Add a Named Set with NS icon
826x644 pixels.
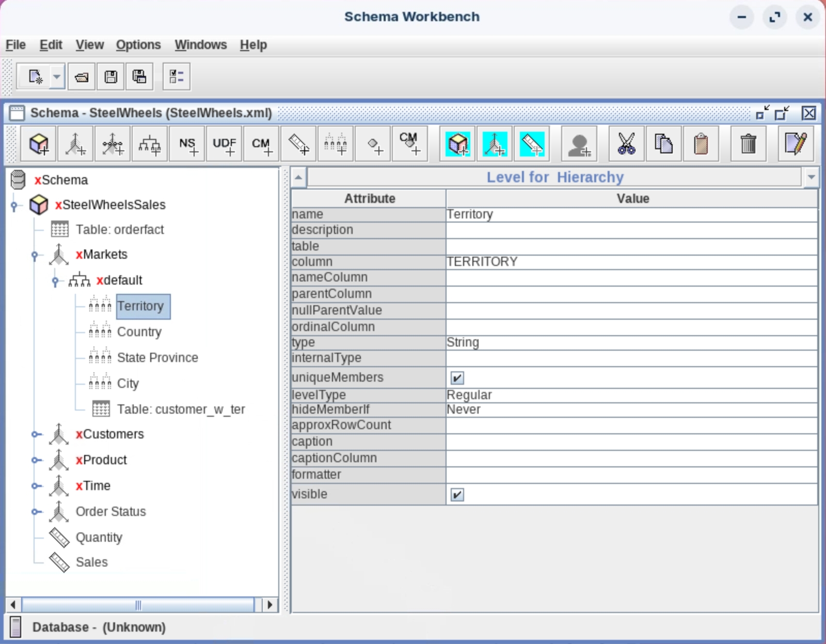[187, 144]
